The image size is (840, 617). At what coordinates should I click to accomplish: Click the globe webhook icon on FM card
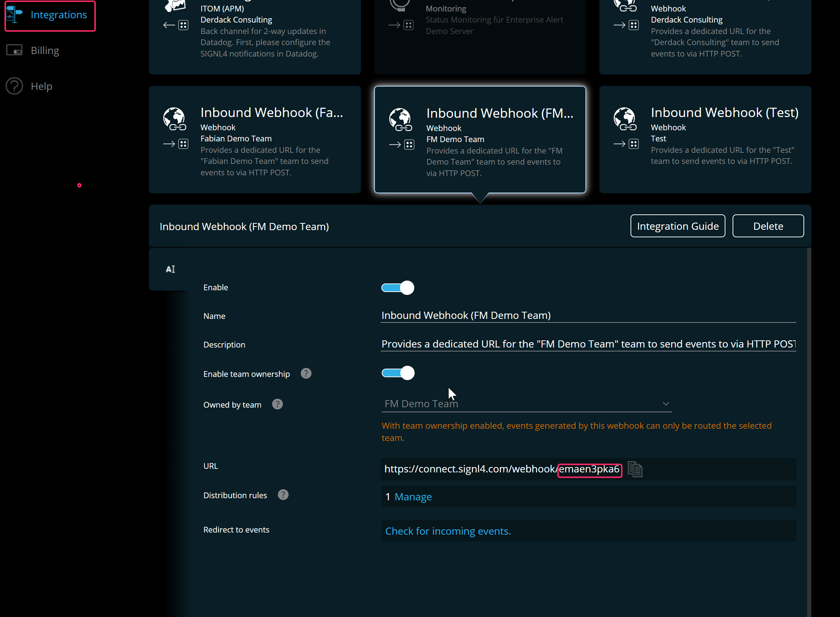click(x=400, y=120)
